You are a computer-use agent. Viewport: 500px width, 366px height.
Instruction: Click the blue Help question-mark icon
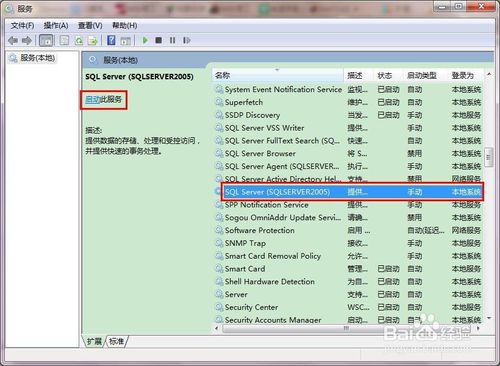tap(111, 41)
